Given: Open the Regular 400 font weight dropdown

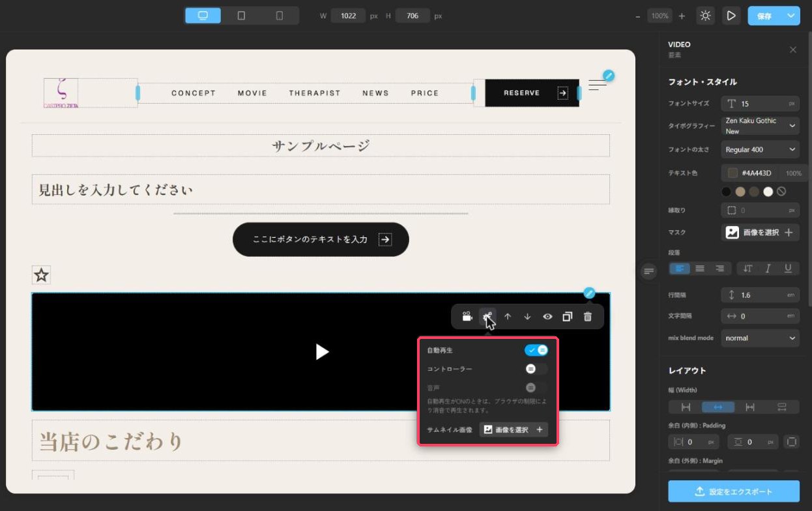Looking at the screenshot, I should pyautogui.click(x=760, y=149).
